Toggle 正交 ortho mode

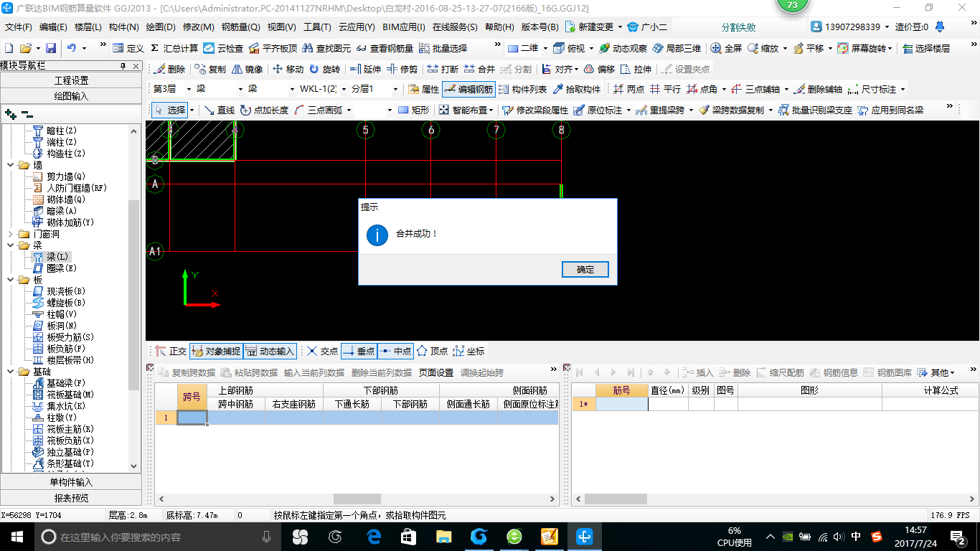click(171, 351)
